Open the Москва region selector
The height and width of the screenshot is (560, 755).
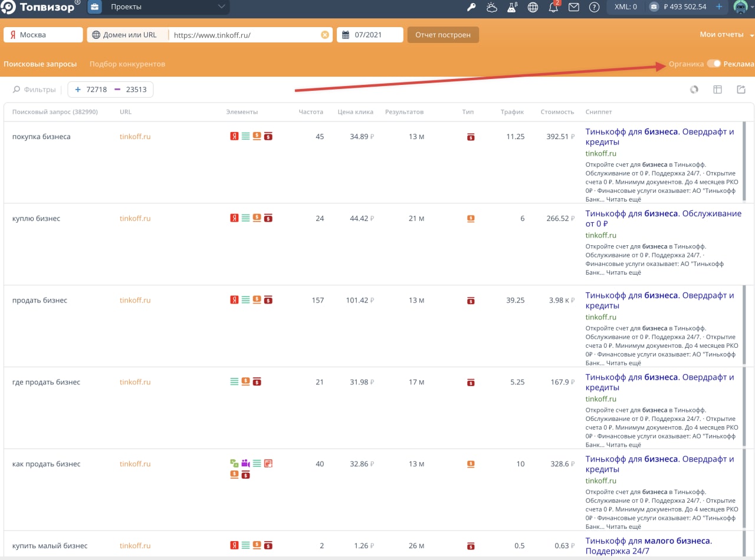tap(43, 35)
